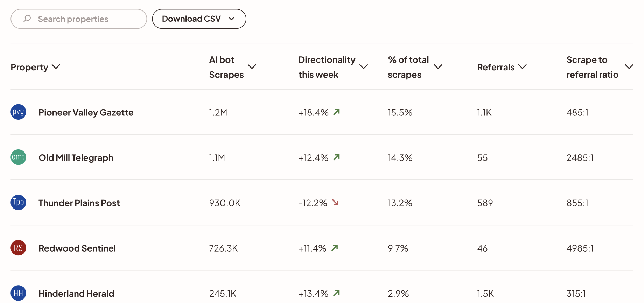Viewport: 644px width, 303px height.
Task: Click the Thunder Plains Post avatar icon
Action: [x=19, y=203]
